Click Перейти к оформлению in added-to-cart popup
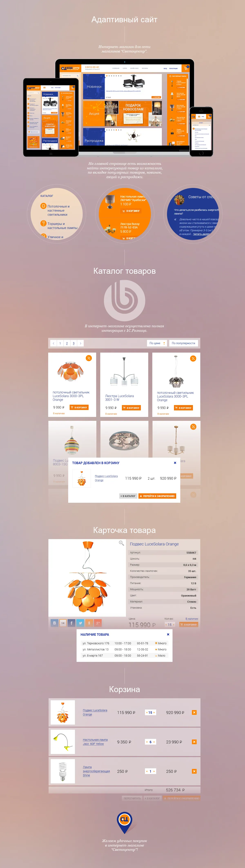The width and height of the screenshot is (245, 868). click(x=157, y=496)
